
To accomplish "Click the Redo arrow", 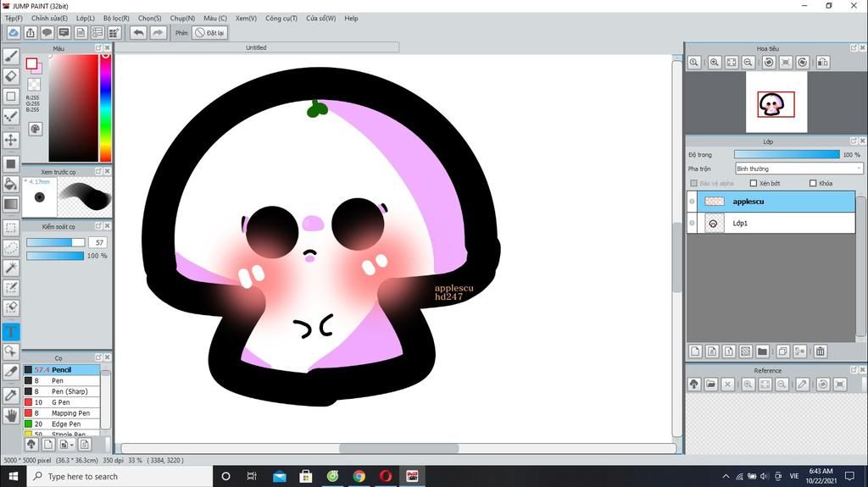I will click(158, 33).
